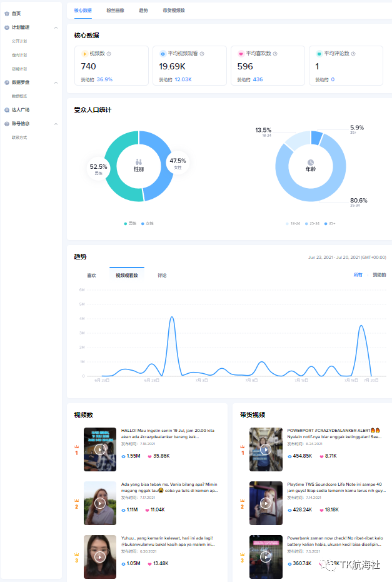Image resolution: width=392 pixels, height=582 pixels.
Task: Play the HALLO! Mau ingetin video thumbnail
Action: tap(100, 449)
